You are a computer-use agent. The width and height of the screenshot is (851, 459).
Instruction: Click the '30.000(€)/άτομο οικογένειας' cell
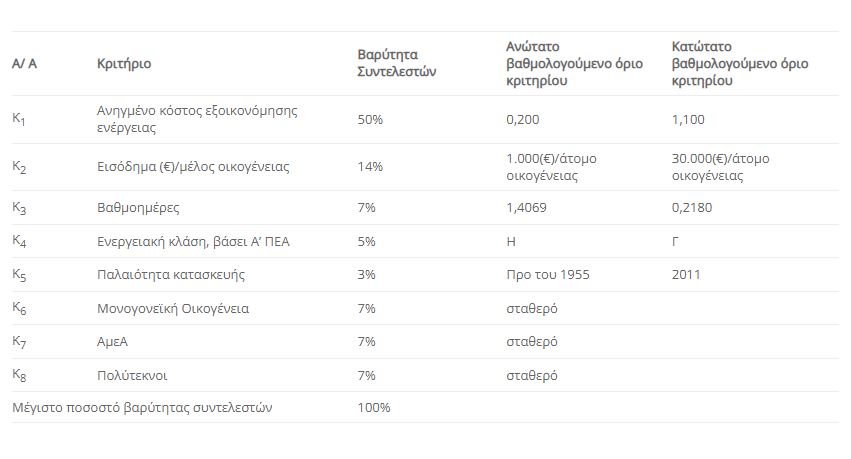tap(721, 167)
